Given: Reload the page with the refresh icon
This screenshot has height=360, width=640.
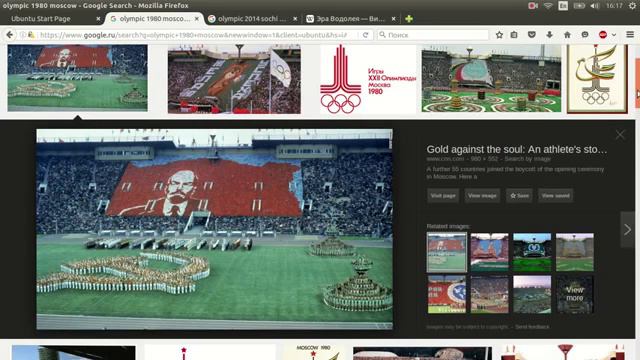Looking at the screenshot, I should coord(365,35).
